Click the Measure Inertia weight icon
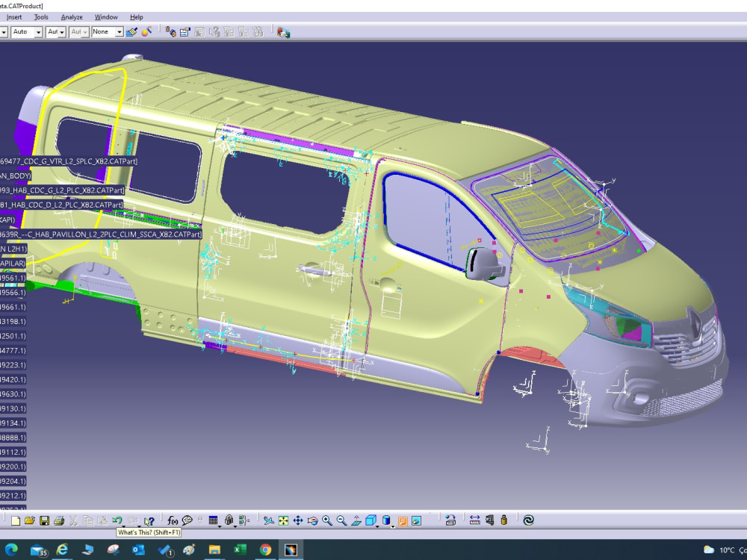 pos(504,520)
